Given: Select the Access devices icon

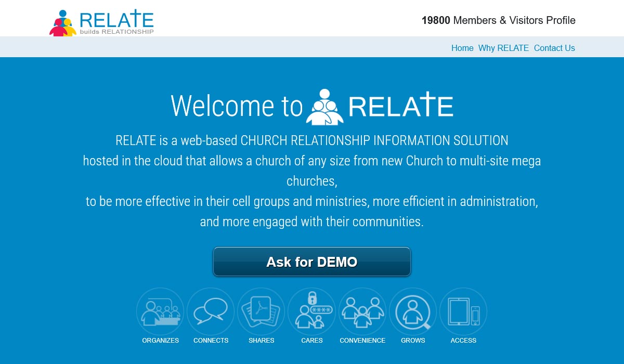Looking at the screenshot, I should click(463, 311).
